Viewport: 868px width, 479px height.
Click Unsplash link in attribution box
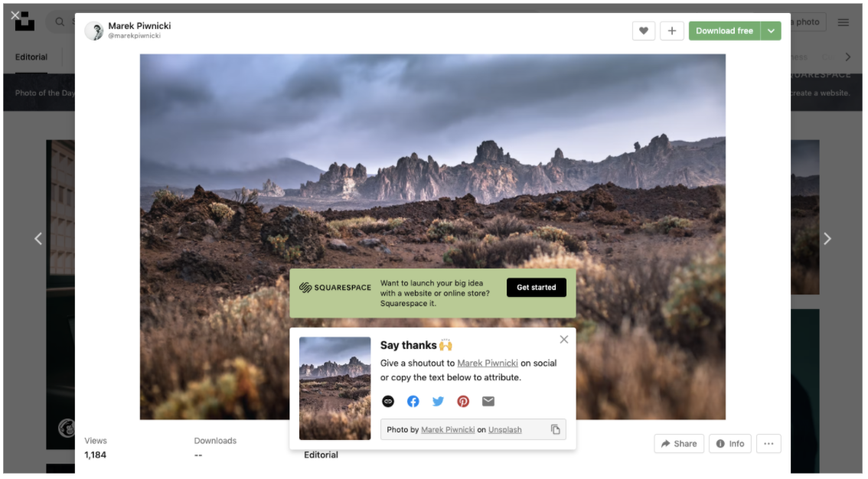504,430
